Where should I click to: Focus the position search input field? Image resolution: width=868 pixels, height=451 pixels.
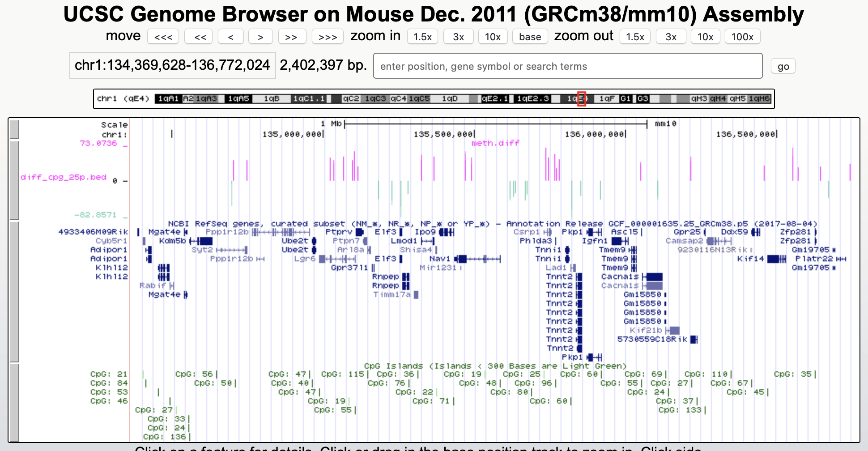click(x=568, y=66)
